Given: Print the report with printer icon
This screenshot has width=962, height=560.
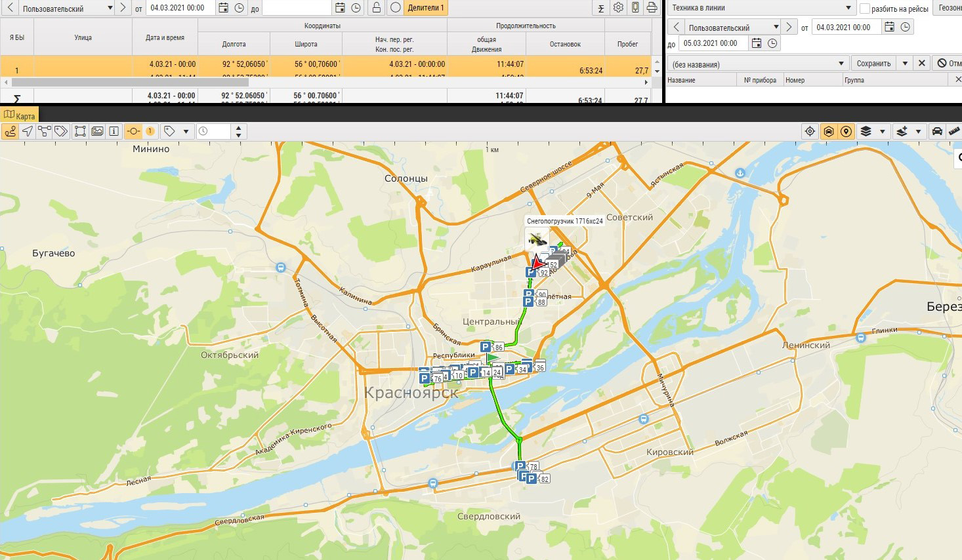Looking at the screenshot, I should [652, 8].
